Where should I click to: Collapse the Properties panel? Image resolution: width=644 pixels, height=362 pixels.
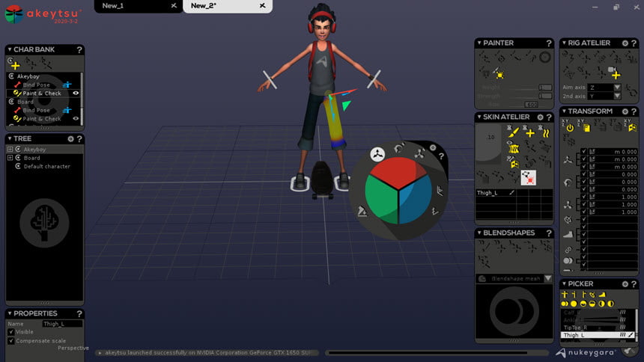click(x=10, y=313)
